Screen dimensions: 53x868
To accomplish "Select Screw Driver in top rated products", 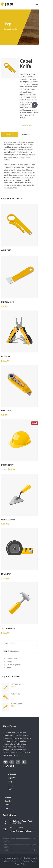I will point(16,684).
